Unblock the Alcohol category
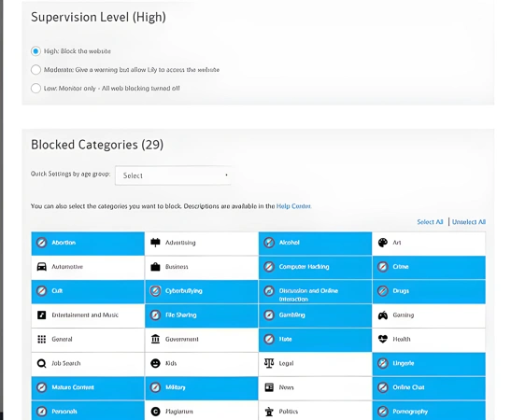This screenshot has width=511, height=420. (315, 244)
